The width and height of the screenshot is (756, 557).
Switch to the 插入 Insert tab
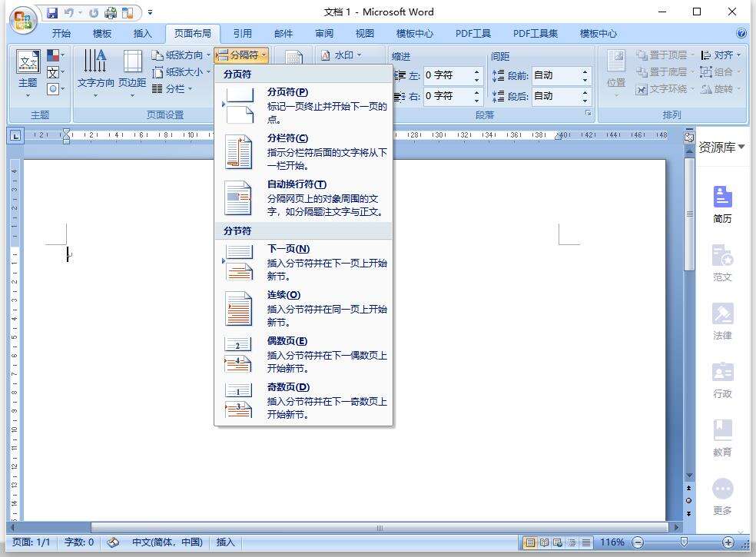(x=142, y=33)
